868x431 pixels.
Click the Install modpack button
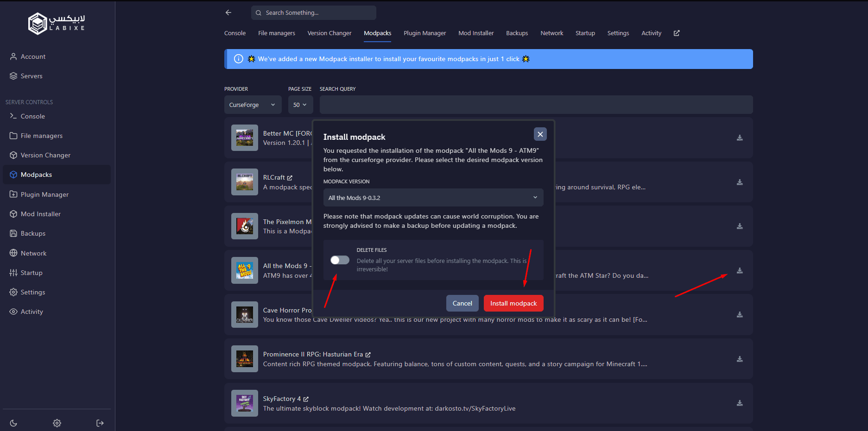click(x=513, y=303)
